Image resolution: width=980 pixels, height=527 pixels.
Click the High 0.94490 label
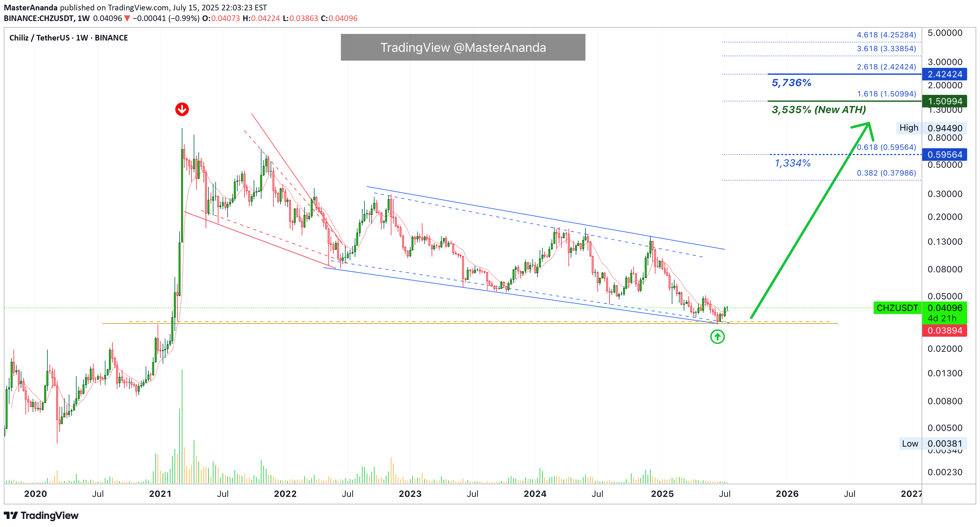point(932,128)
